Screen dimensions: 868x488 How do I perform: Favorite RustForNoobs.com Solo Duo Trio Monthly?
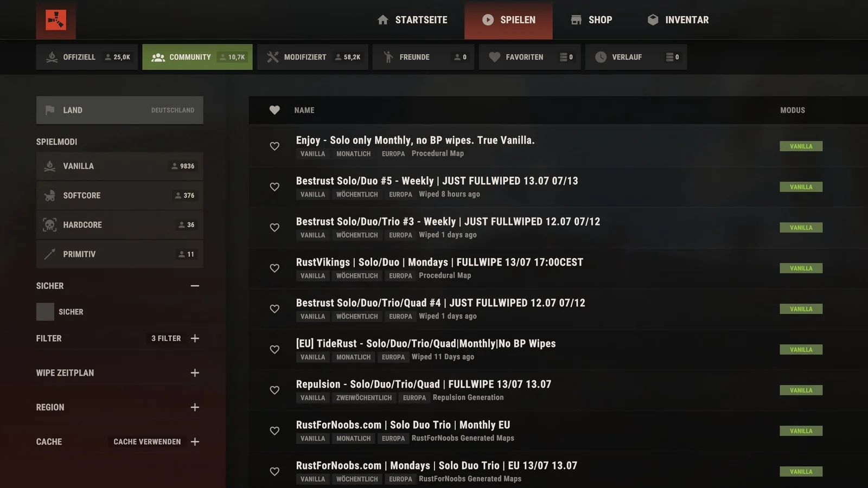point(275,431)
